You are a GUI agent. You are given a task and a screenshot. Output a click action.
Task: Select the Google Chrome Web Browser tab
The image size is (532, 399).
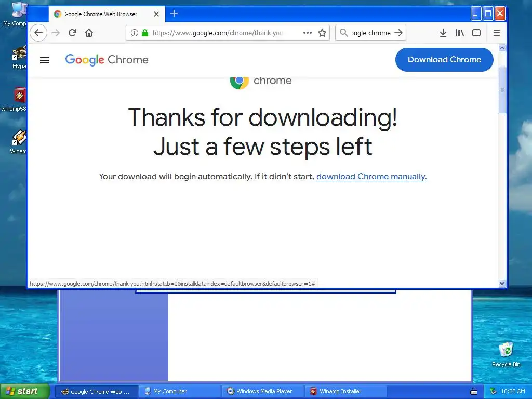tap(107, 14)
